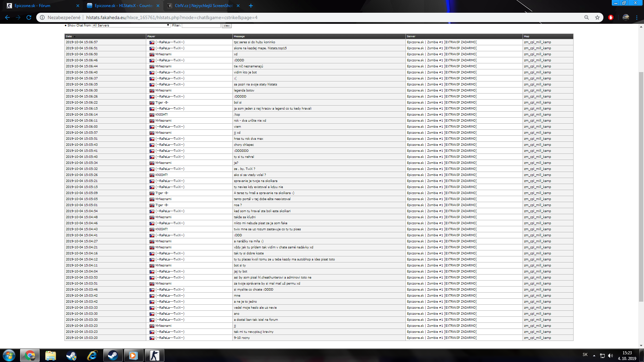The height and width of the screenshot is (362, 644).
Task: Open the Steam icon in taskbar
Action: 113,355
